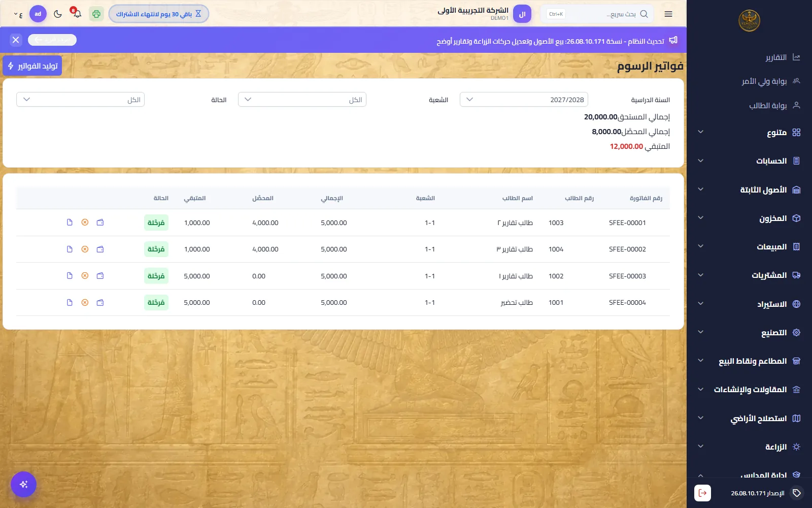Open بوابة ولي الأمر in sidebar
812x508 pixels.
(749, 81)
